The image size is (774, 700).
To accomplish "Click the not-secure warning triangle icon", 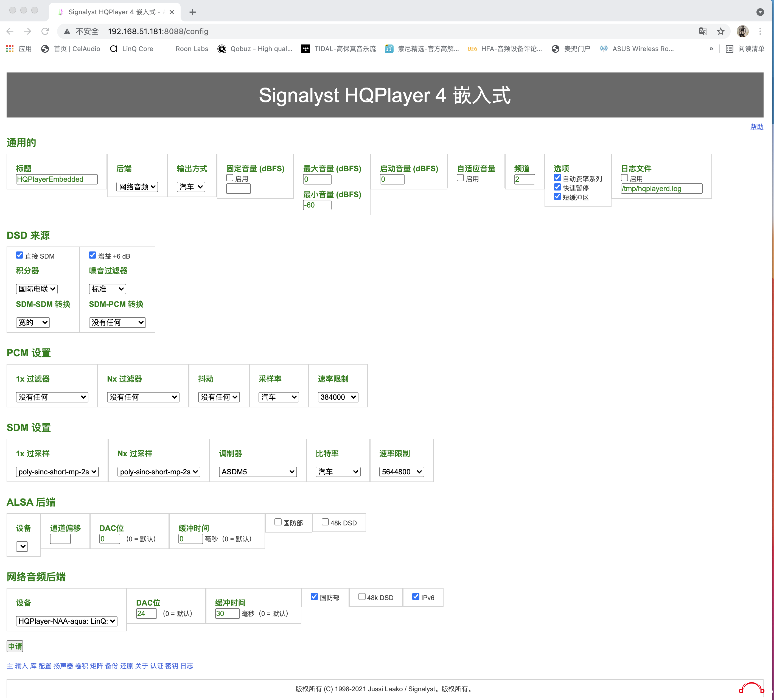I will click(67, 32).
